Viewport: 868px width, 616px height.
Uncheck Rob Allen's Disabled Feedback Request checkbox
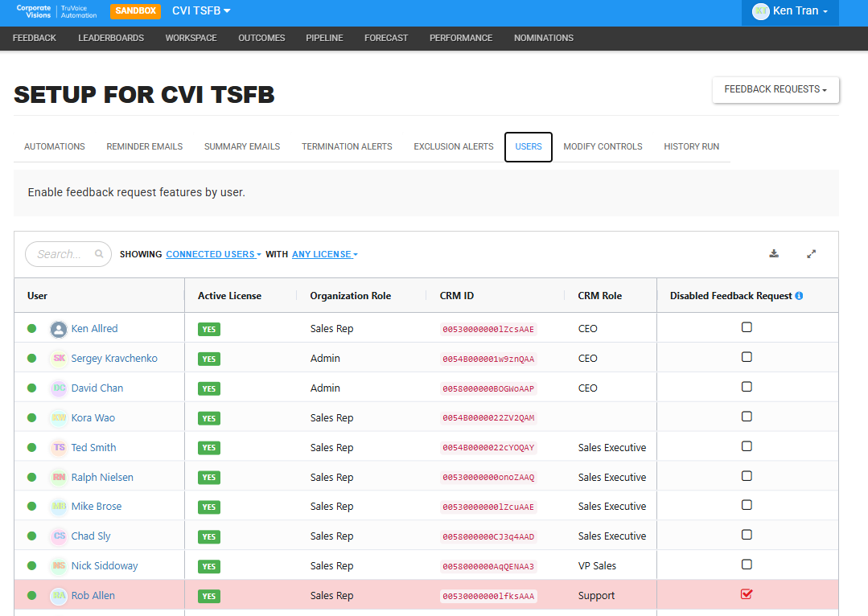[x=747, y=593]
